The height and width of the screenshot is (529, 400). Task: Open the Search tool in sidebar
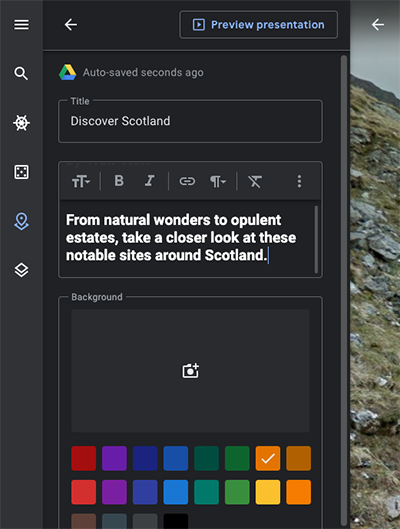[21, 73]
